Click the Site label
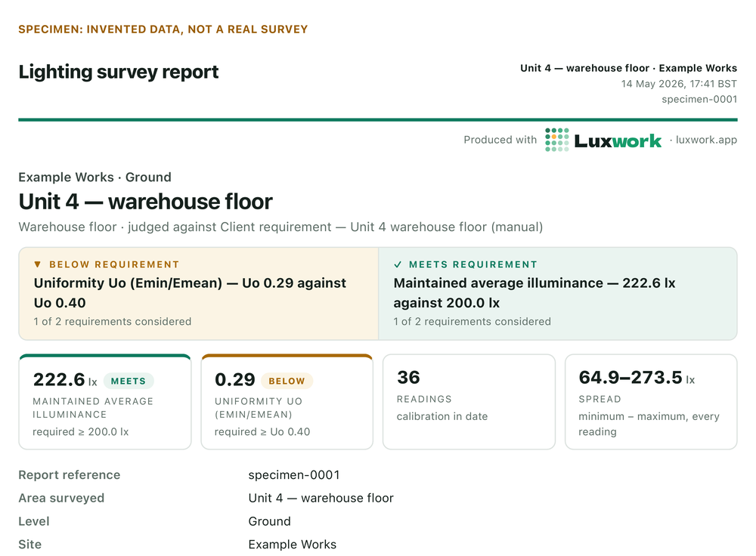Image resolution: width=756 pixels, height=556 pixels. (30, 545)
